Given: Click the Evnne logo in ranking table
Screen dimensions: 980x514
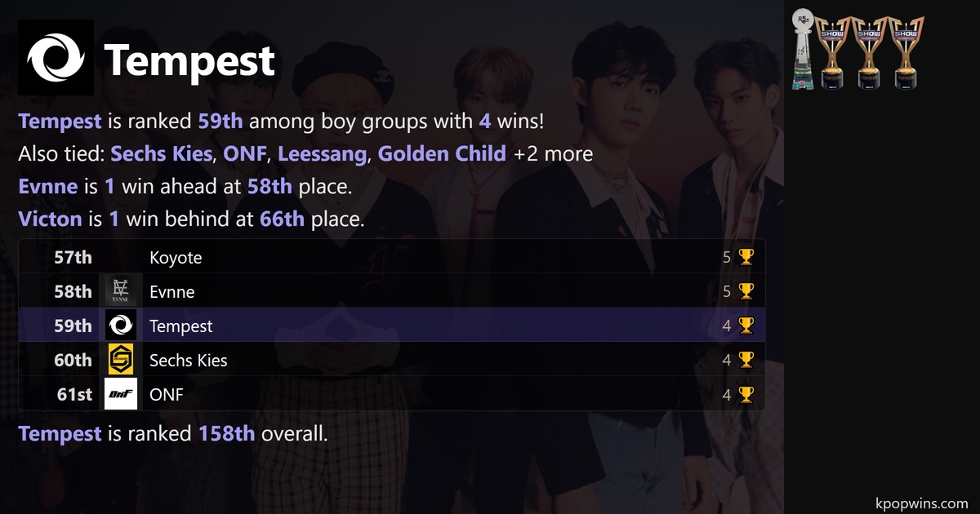Looking at the screenshot, I should (121, 291).
